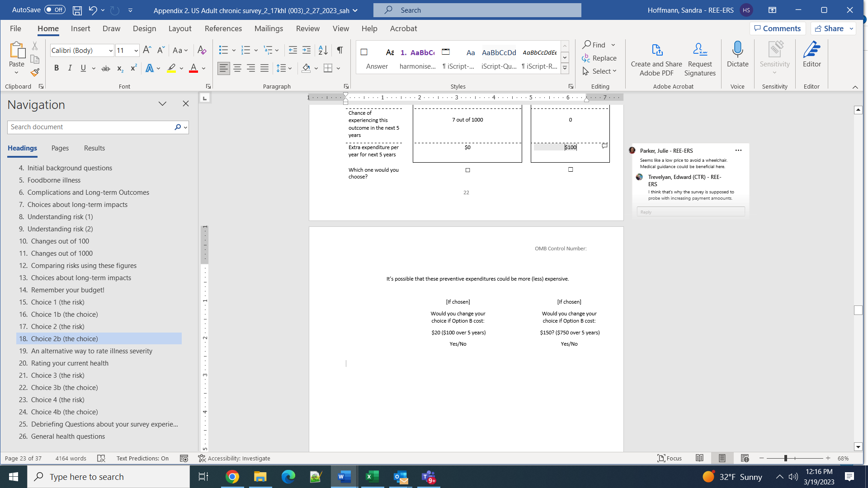Screen dimensions: 868x488
Task: Toggle Bold formatting
Action: 57,68
